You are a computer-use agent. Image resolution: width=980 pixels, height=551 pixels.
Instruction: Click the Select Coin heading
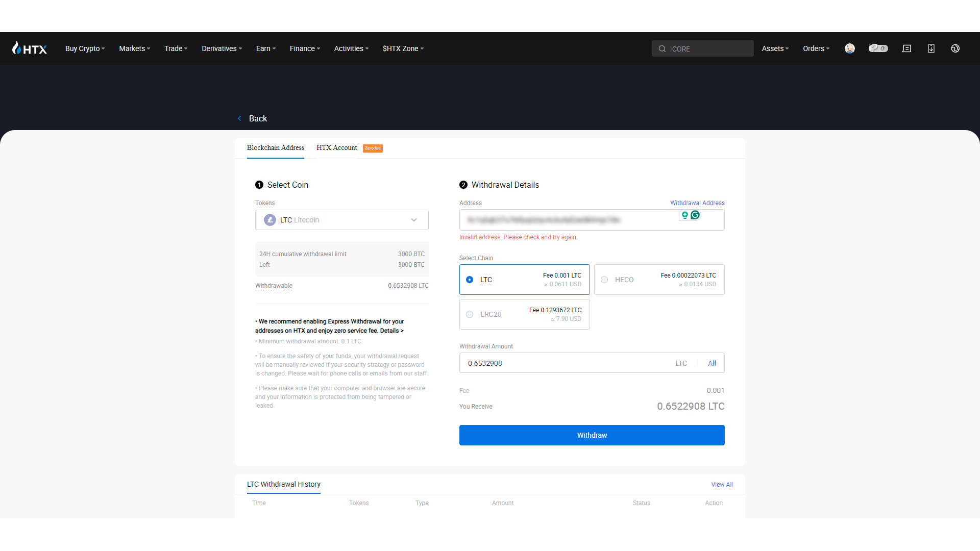[x=288, y=185]
